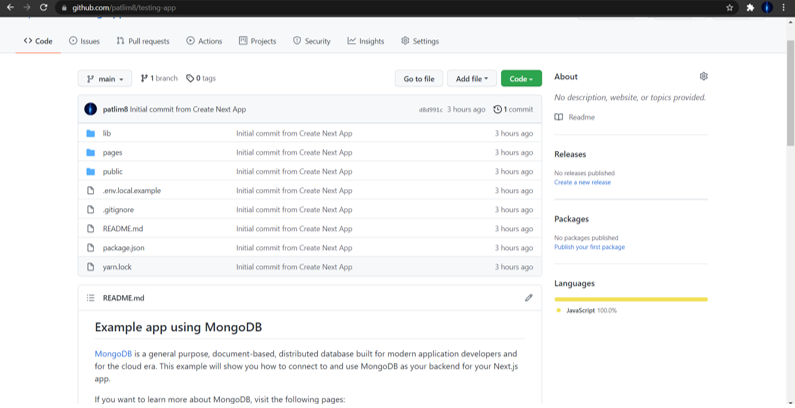Open the Chrome profile avatar
The width and height of the screenshot is (795, 408).
point(767,8)
